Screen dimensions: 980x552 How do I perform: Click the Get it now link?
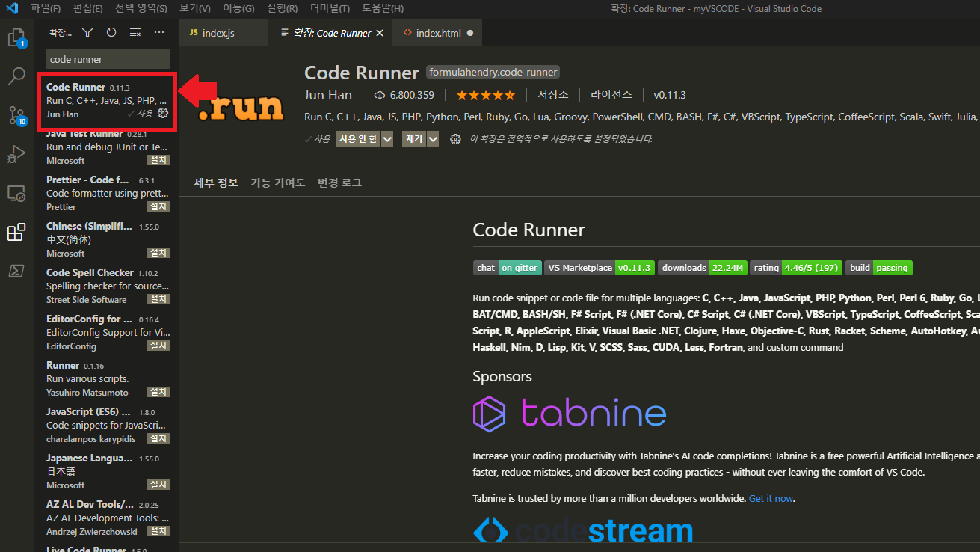coord(771,499)
